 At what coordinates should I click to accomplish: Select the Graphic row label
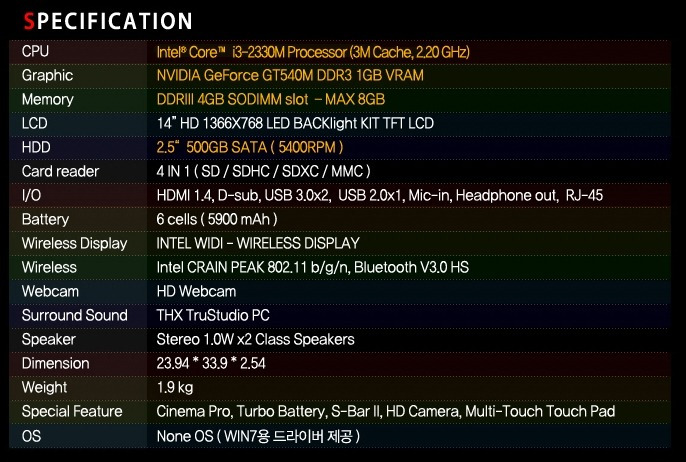[47, 75]
